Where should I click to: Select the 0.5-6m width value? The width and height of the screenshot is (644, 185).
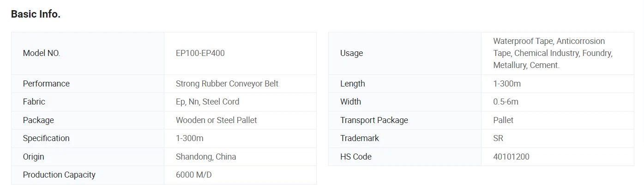[x=506, y=102]
